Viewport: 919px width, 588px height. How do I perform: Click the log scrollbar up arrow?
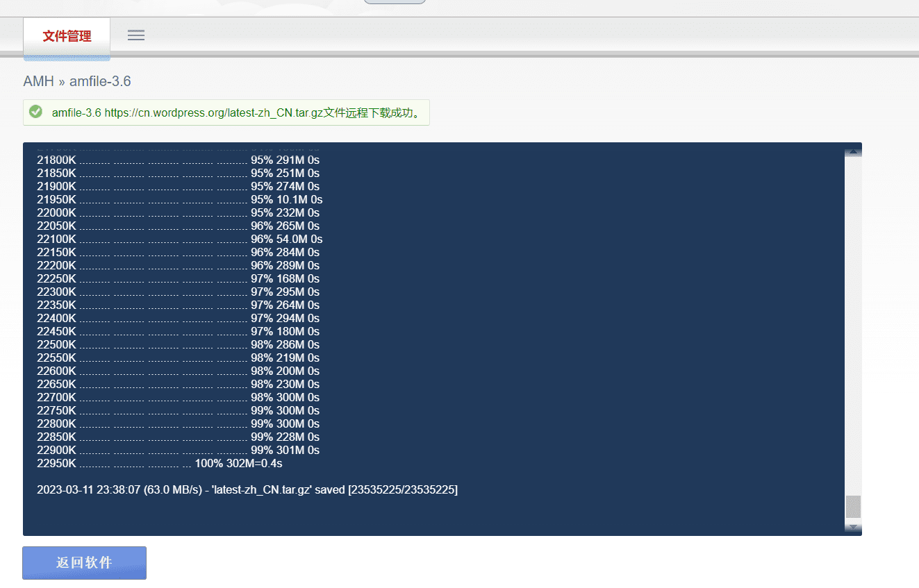coord(852,153)
